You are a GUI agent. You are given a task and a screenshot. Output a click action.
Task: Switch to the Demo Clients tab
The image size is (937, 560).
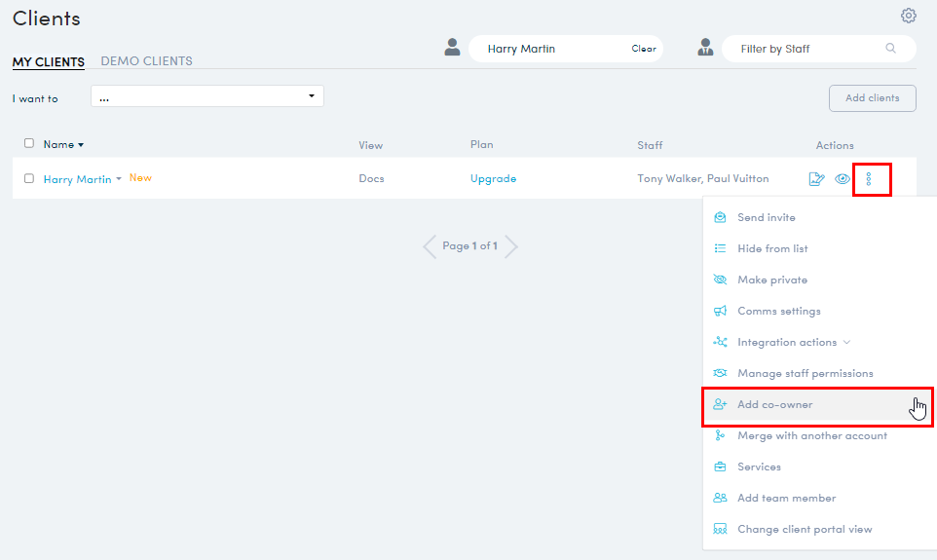146,61
